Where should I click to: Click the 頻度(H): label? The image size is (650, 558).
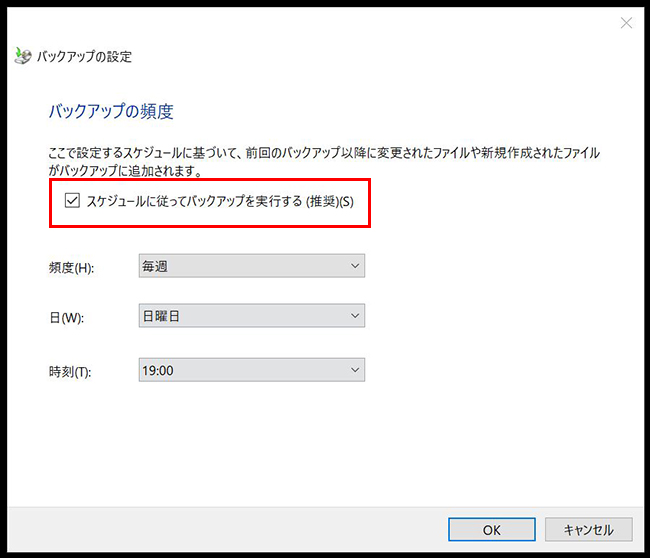tap(71, 268)
